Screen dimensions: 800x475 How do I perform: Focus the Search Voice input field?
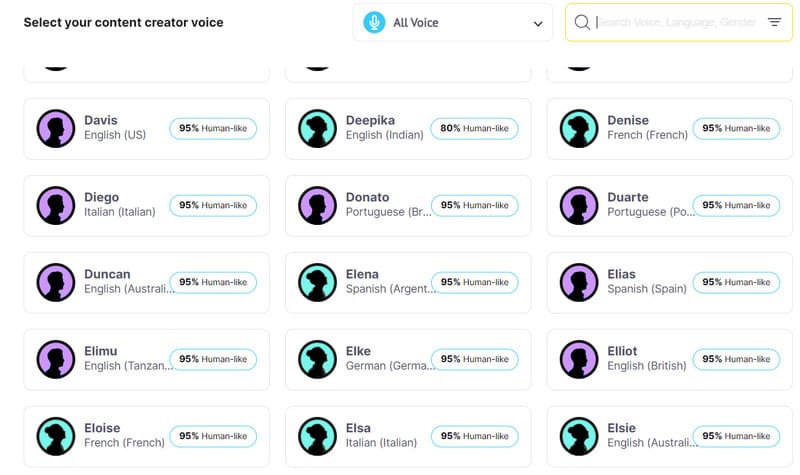[x=675, y=22]
